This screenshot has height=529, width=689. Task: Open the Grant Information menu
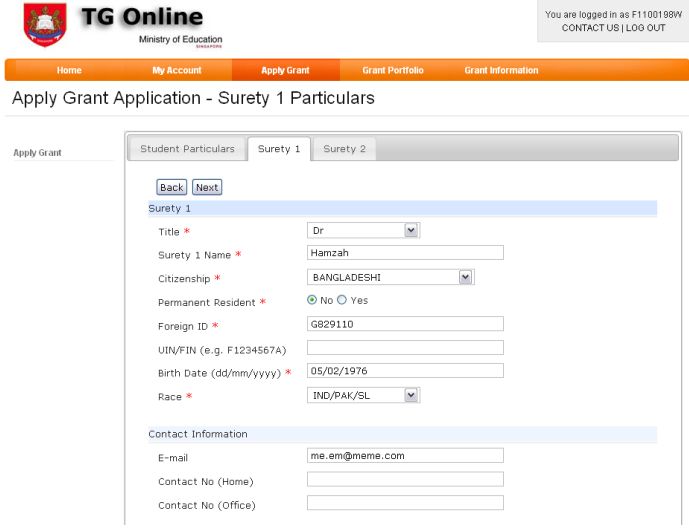[501, 71]
